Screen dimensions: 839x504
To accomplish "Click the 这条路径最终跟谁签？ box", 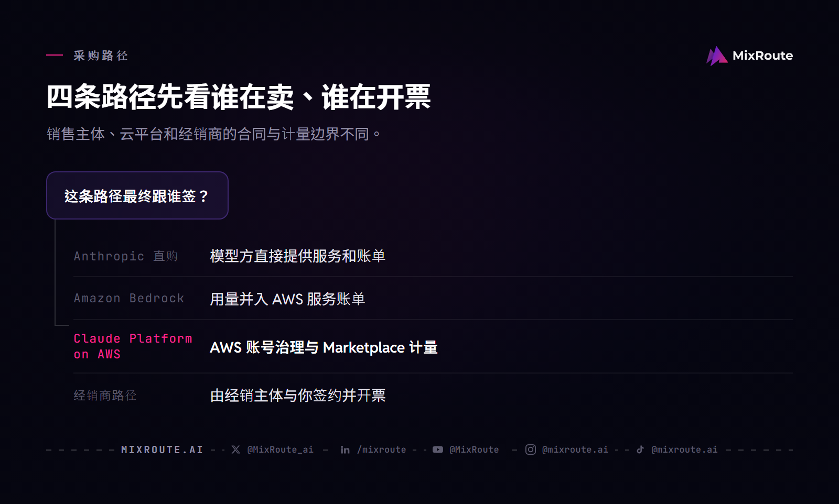I will point(137,195).
